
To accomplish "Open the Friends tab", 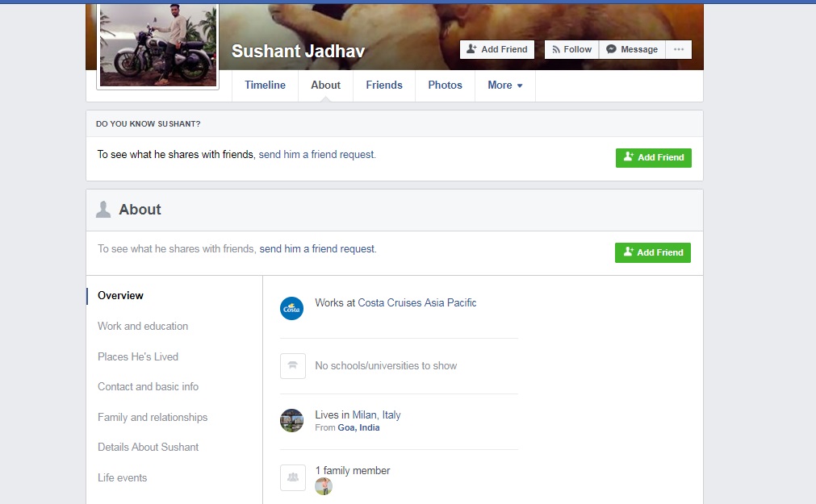I will (383, 85).
